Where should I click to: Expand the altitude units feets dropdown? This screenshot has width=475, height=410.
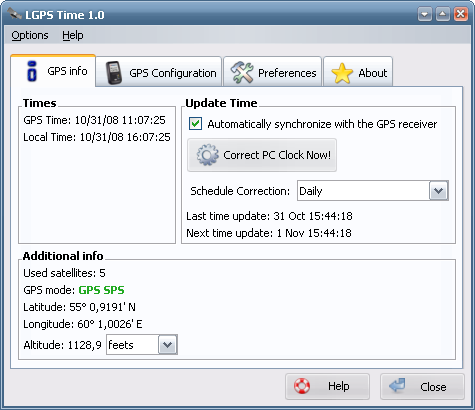coord(168,345)
